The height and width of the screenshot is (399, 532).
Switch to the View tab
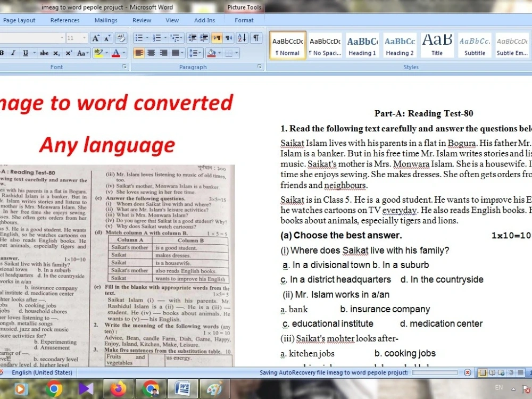(172, 20)
